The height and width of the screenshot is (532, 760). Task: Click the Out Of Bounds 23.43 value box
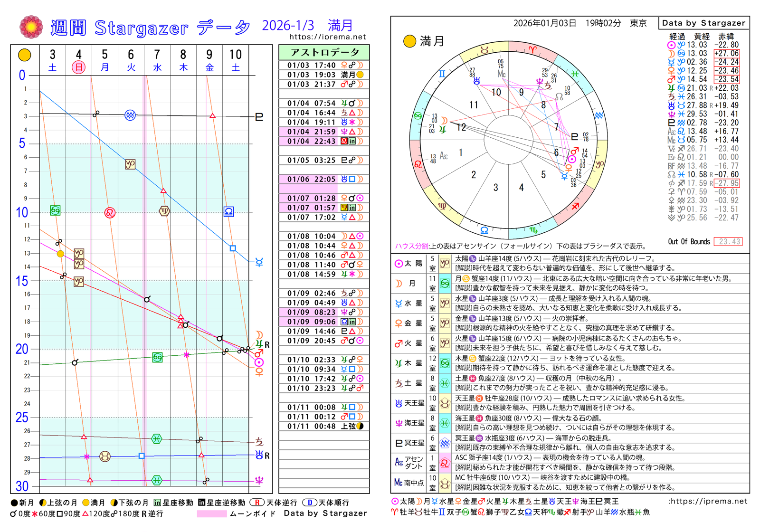(729, 242)
